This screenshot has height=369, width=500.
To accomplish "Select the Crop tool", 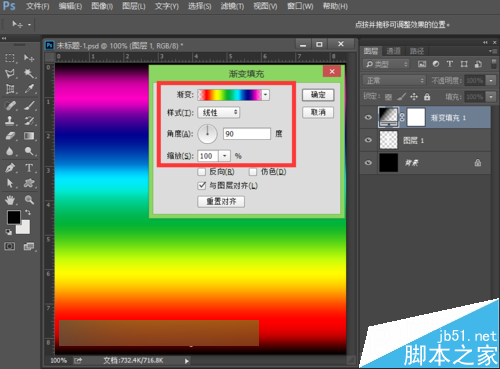I will pyautogui.click(x=10, y=89).
